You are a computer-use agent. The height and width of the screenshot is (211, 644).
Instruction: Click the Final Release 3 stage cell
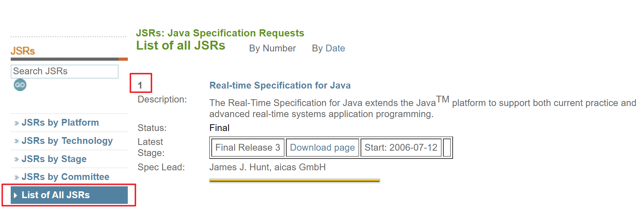coord(247,147)
